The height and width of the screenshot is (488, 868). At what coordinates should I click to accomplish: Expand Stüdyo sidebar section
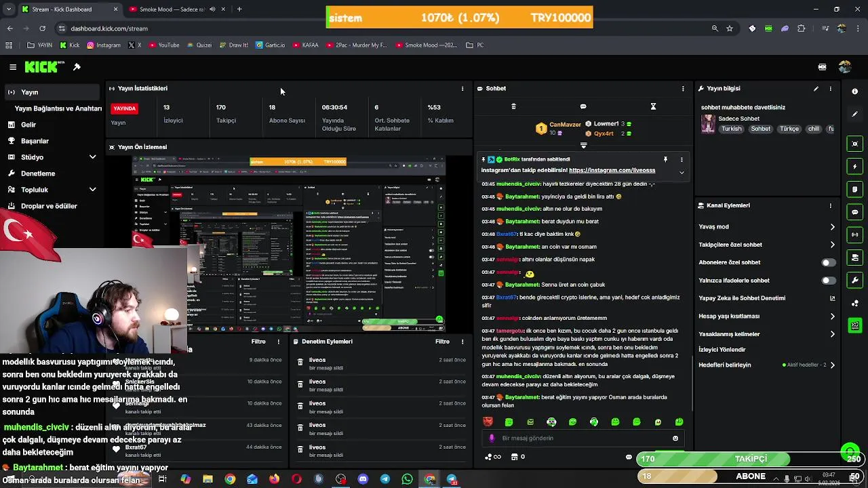point(92,157)
